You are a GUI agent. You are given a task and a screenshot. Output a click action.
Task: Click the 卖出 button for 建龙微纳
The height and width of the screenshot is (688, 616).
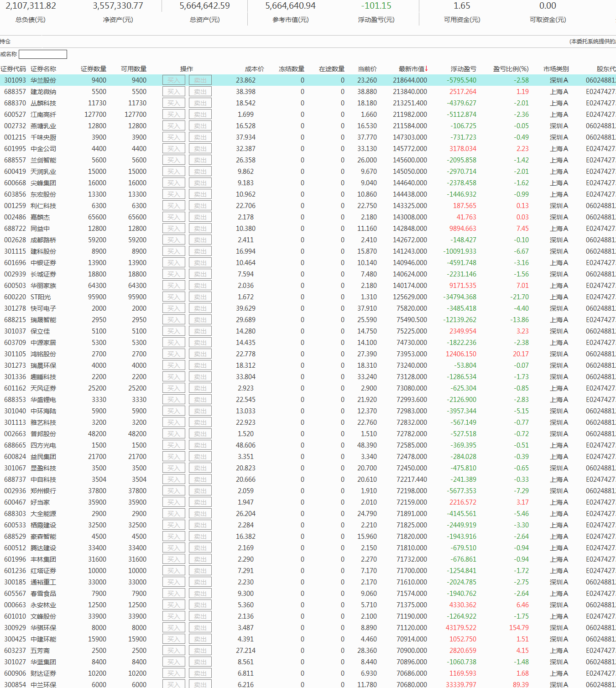pyautogui.click(x=200, y=92)
